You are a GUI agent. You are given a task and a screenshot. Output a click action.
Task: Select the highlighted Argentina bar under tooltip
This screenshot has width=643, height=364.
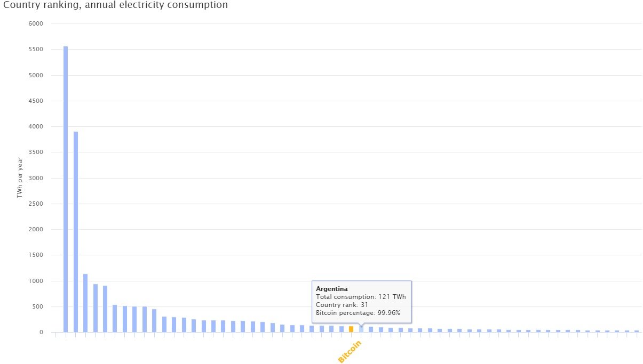[361, 329]
